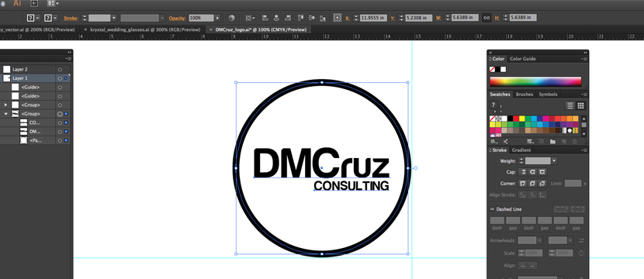Viewport: 644px width, 279px height.
Task: Open the Arrange Documents layout menu
Action: click(x=53, y=3)
